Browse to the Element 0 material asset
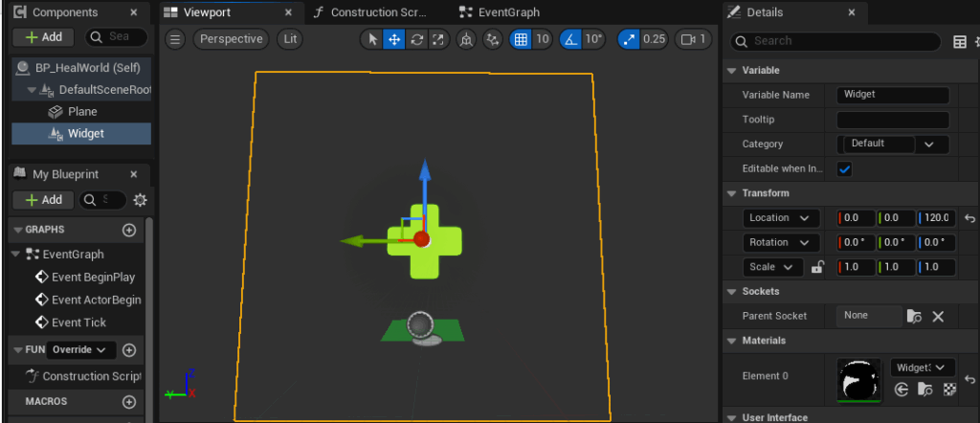Viewport: 980px width, 423px height. coord(925,390)
